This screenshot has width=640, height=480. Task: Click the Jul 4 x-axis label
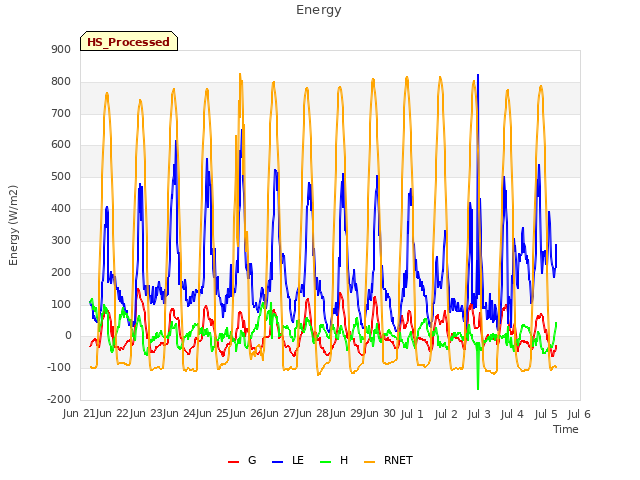pyautogui.click(x=512, y=415)
